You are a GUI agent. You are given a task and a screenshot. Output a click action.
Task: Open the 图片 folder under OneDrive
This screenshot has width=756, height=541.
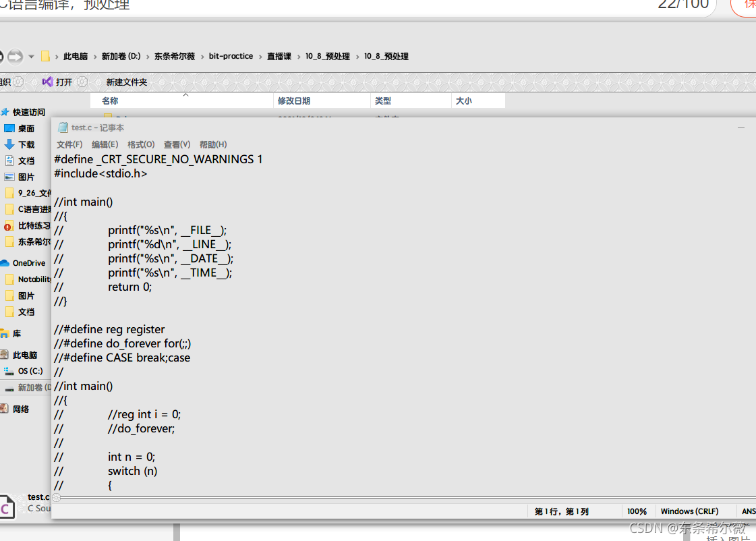click(x=20, y=295)
